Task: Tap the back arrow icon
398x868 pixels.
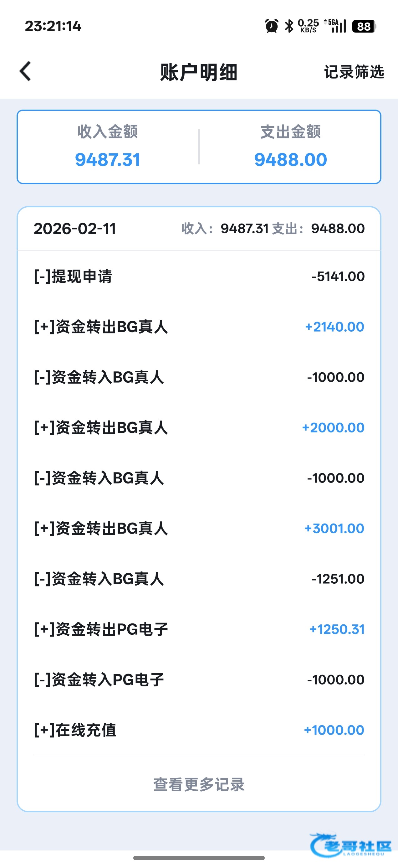Action: (26, 71)
